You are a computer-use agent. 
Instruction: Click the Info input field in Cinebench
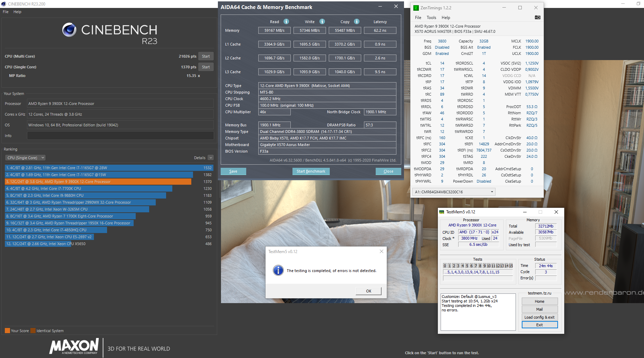[120, 136]
